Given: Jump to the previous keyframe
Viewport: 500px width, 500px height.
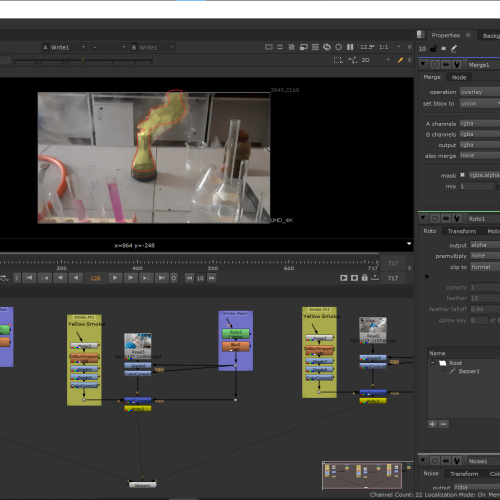Looking at the screenshot, I should click(45, 278).
